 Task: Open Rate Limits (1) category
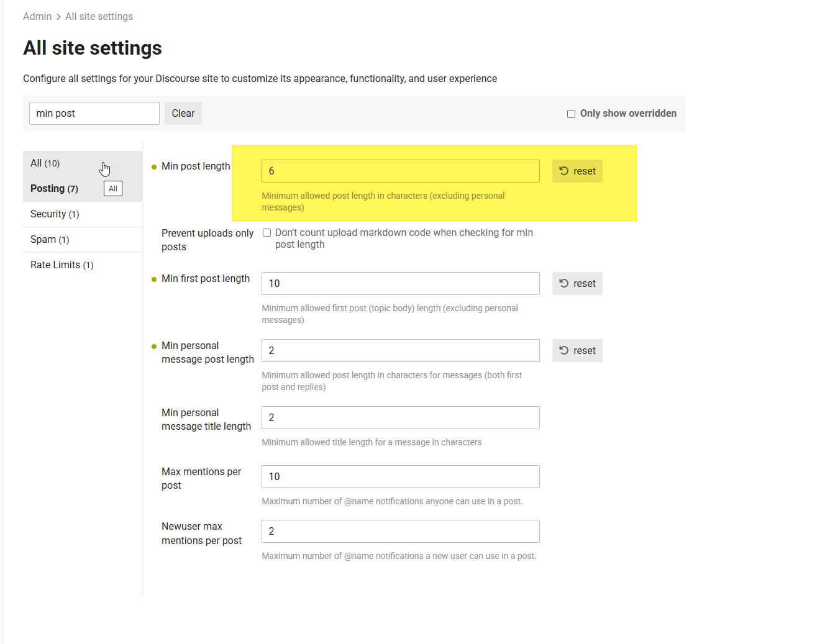(62, 265)
